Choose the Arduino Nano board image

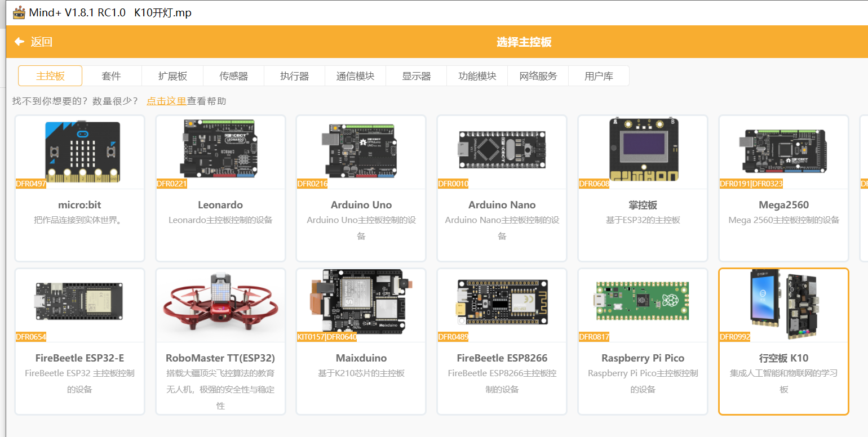[502, 150]
